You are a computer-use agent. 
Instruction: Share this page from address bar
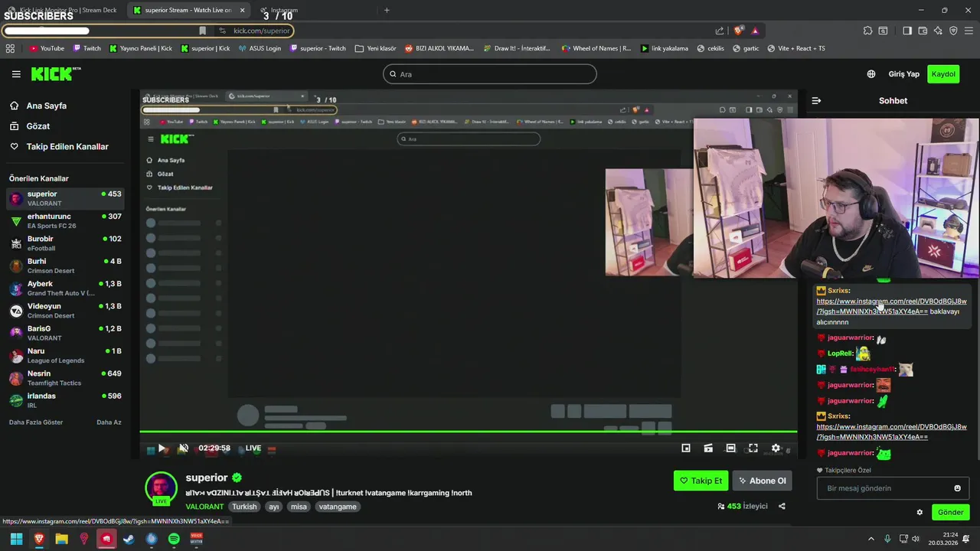point(720,31)
